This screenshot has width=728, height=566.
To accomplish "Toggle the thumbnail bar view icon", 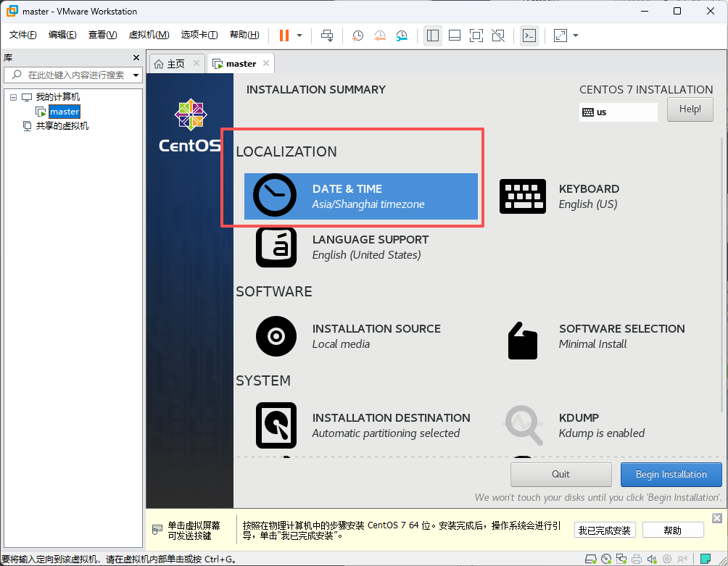I will pos(455,36).
